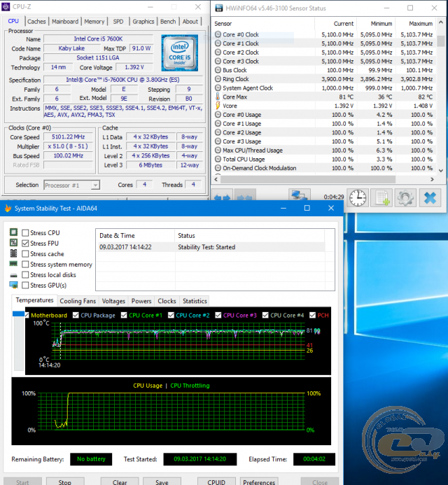Click the thermometer icon beside Core Max
This screenshot has width=448, height=485.
pos(218,97)
